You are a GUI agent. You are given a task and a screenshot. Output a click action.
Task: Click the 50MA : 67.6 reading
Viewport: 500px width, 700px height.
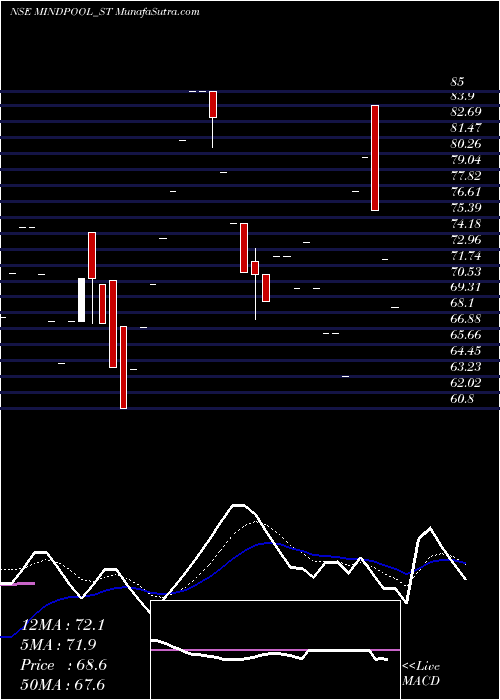[x=62, y=685]
